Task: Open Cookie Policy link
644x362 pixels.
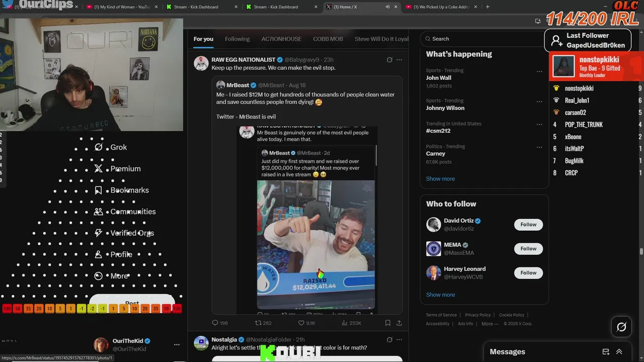Action: pos(511,315)
